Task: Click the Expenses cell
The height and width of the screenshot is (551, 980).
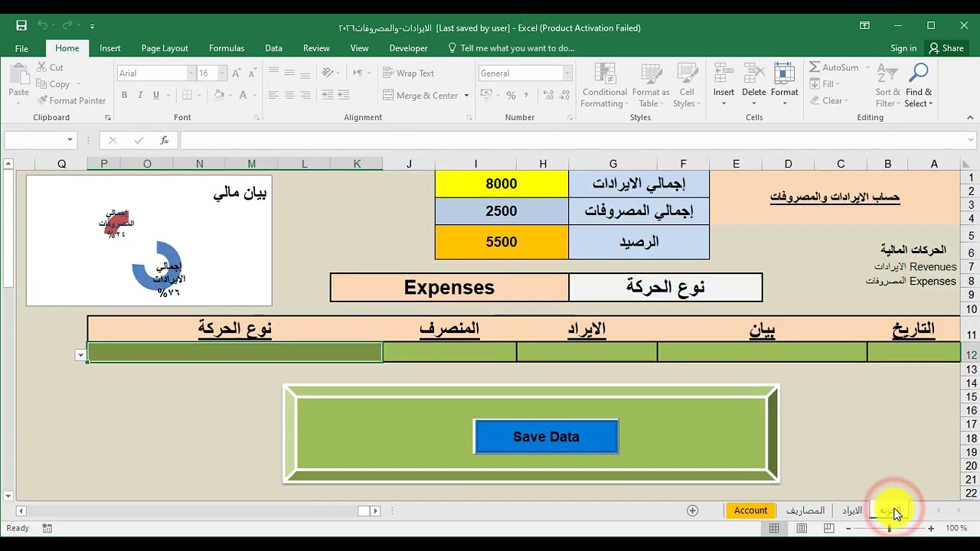Action: pos(449,288)
